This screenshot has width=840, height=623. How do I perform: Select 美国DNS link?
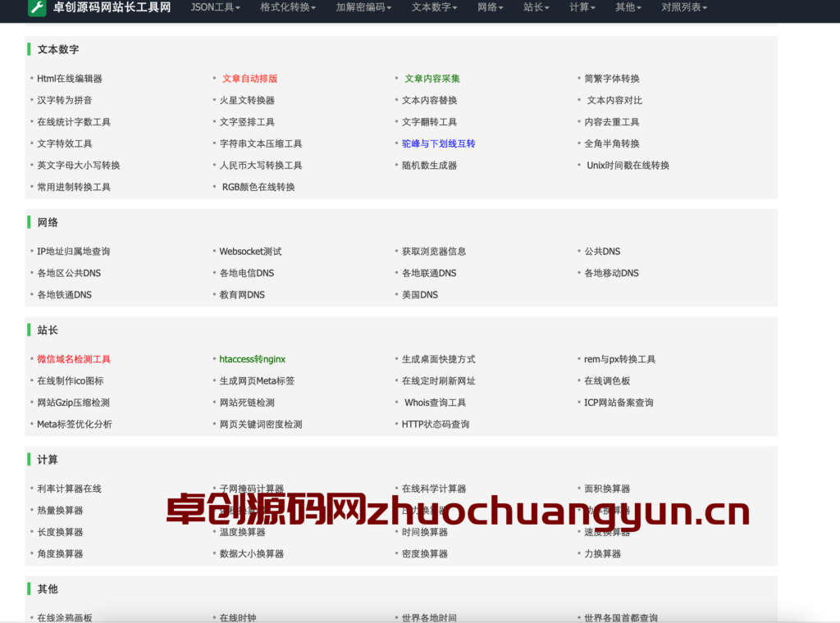[420, 295]
